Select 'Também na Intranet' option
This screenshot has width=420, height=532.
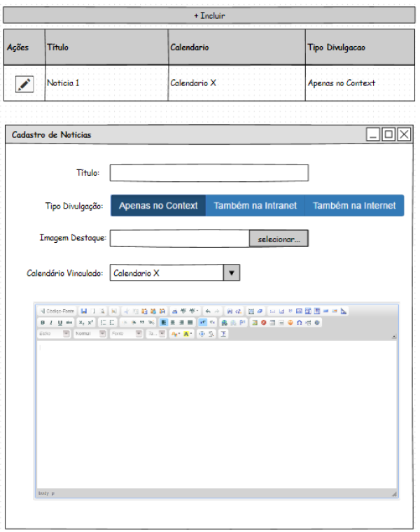(x=255, y=206)
